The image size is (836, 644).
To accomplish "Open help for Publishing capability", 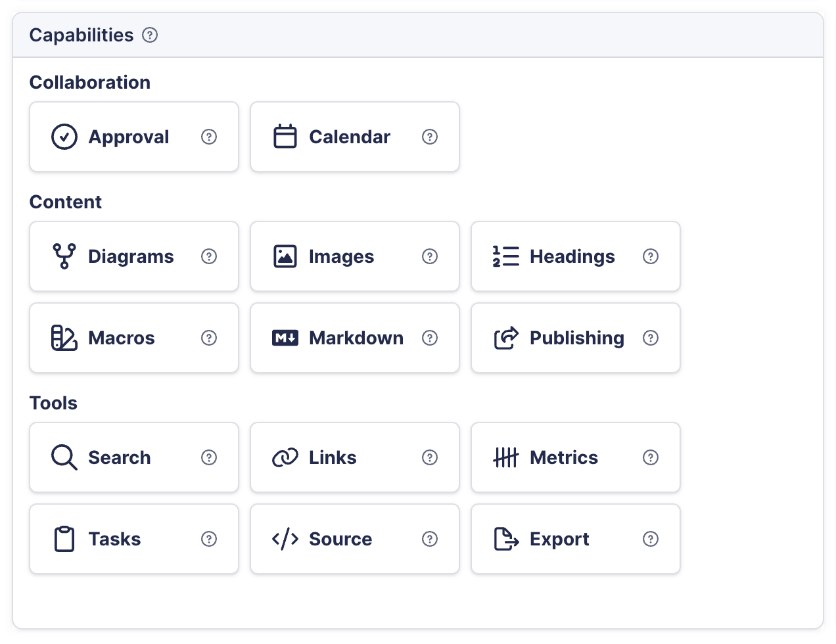I will click(651, 338).
